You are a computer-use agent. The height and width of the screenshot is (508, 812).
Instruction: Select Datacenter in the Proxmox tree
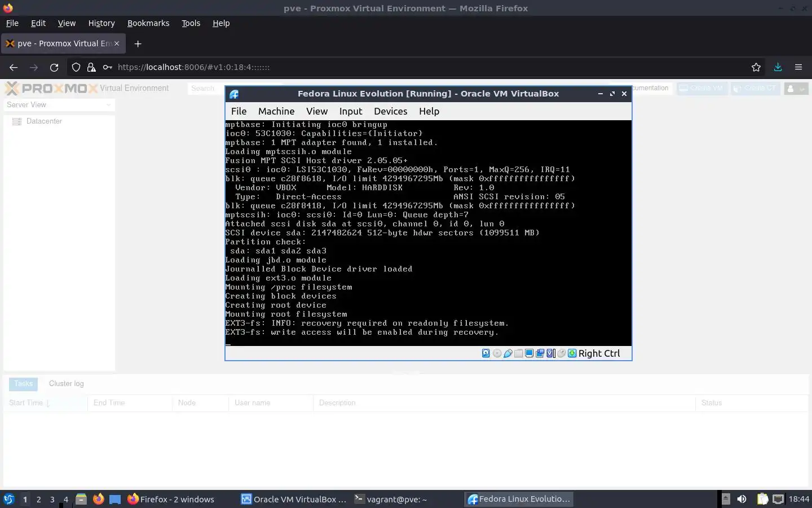click(44, 121)
